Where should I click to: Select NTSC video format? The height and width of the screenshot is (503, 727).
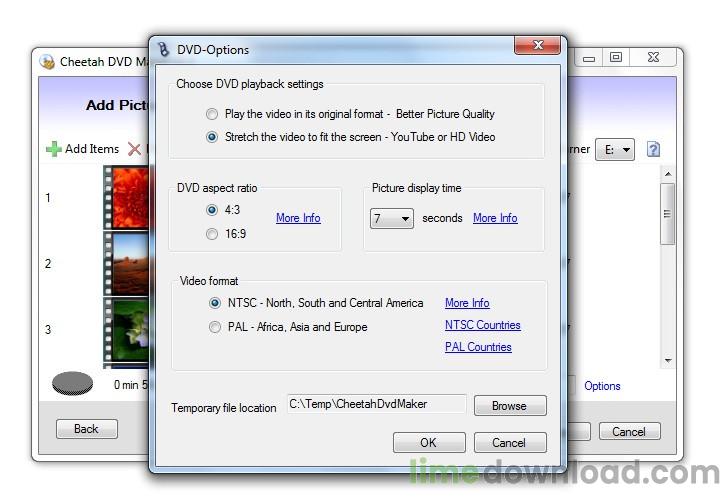pos(215,303)
